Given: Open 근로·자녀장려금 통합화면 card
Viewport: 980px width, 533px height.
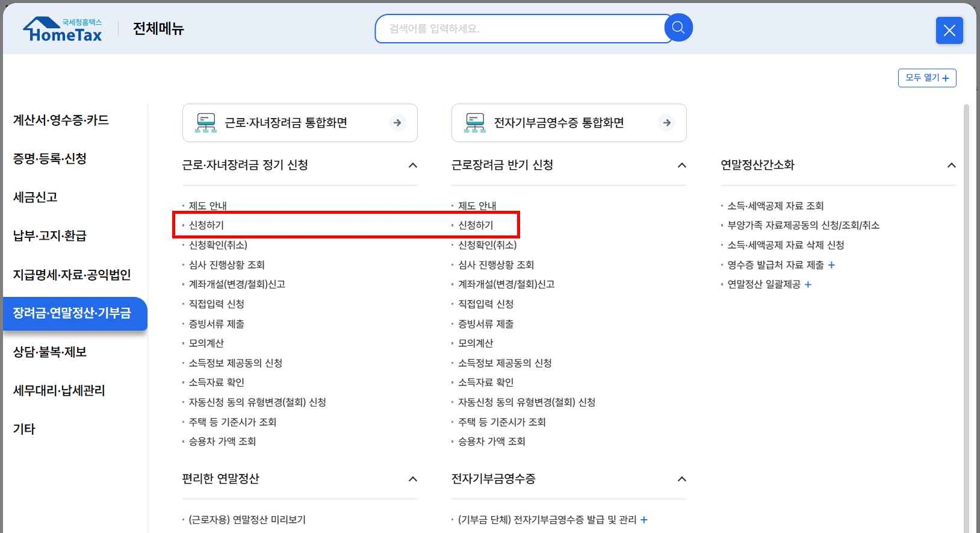Looking at the screenshot, I should click(x=300, y=123).
